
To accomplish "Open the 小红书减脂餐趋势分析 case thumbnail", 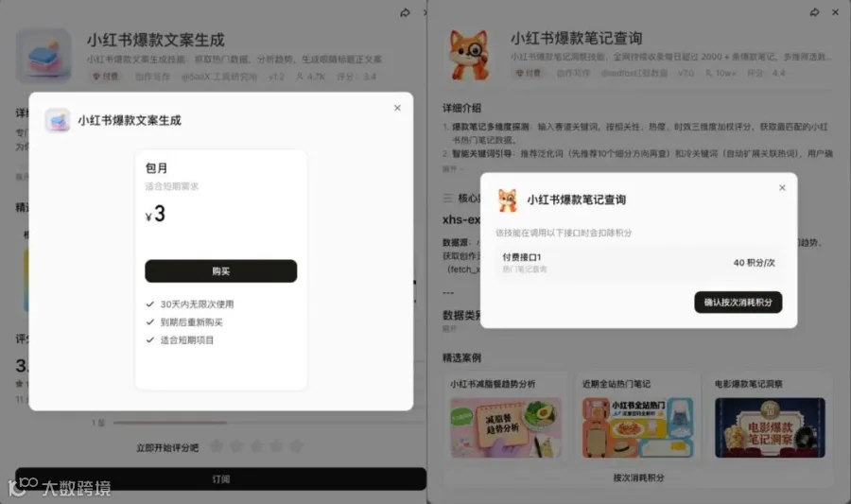I will [x=506, y=427].
